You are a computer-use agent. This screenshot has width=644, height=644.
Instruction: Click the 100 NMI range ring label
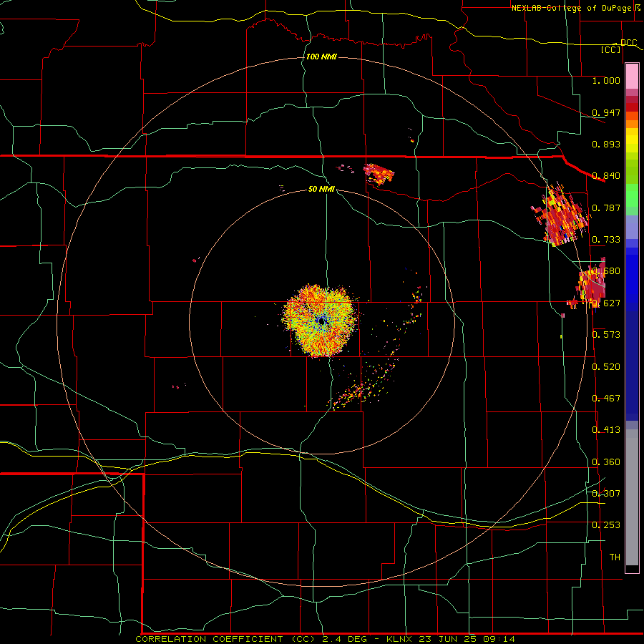(x=321, y=57)
